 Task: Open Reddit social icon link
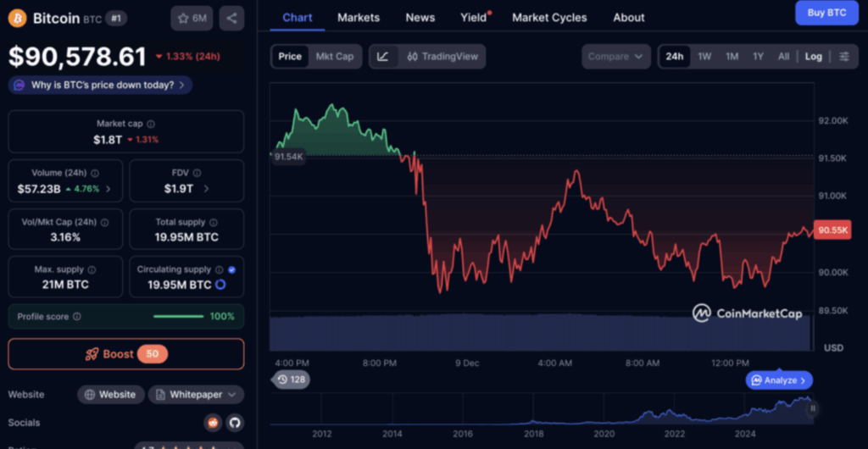click(x=213, y=422)
